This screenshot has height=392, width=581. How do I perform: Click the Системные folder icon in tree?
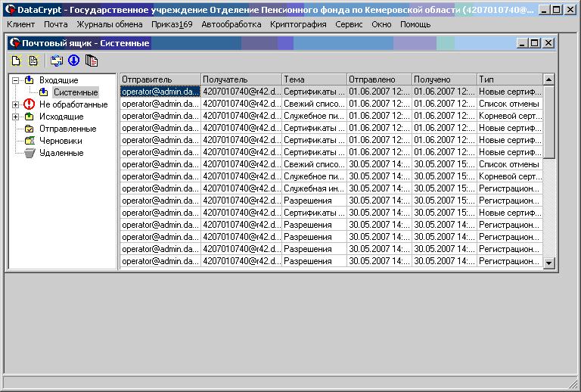coord(44,92)
